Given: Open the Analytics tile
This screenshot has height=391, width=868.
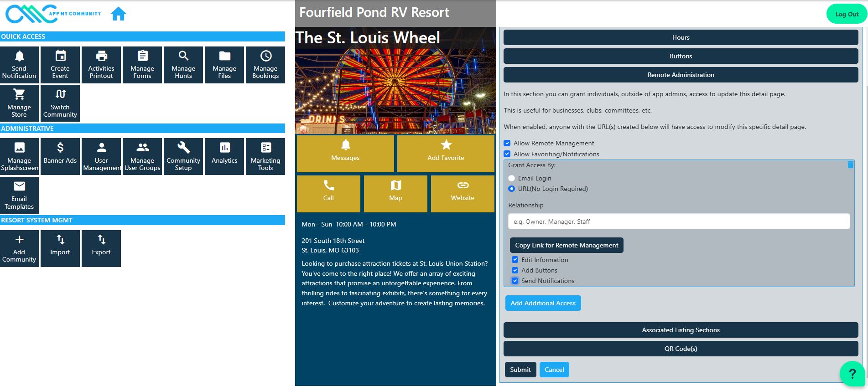Looking at the screenshot, I should click(224, 157).
